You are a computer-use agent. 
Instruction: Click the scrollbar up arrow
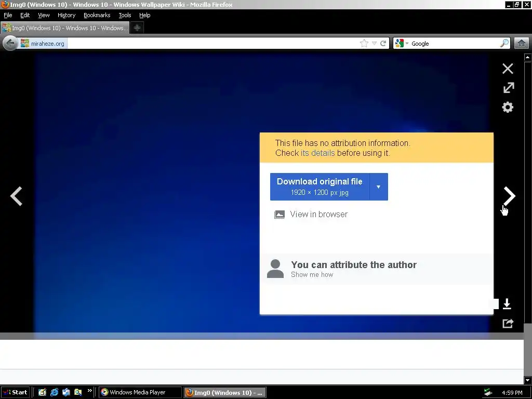[528, 57]
